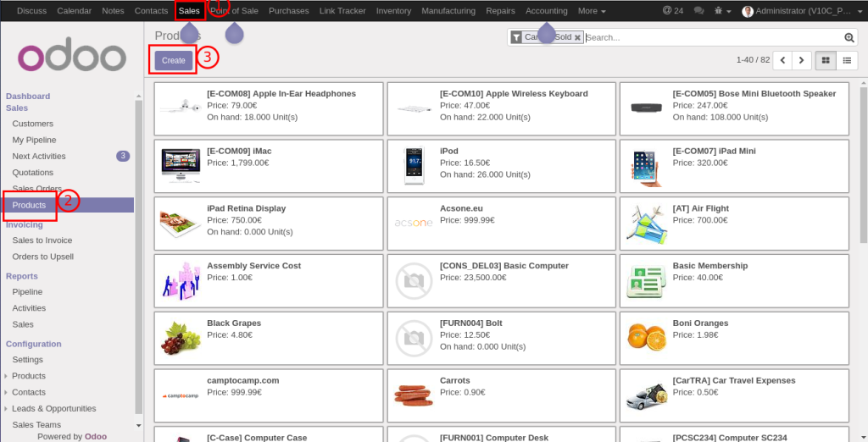Click the Next Activities badge showing 3

(123, 156)
